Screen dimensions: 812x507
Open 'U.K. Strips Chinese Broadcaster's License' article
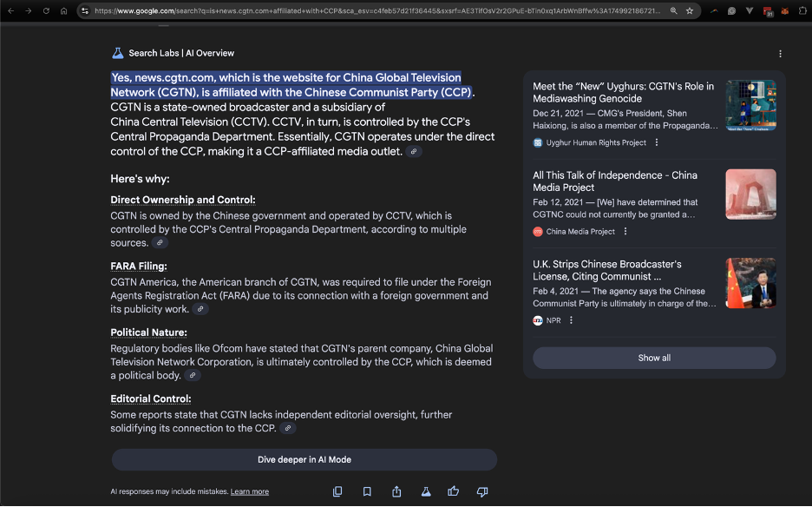tap(607, 270)
